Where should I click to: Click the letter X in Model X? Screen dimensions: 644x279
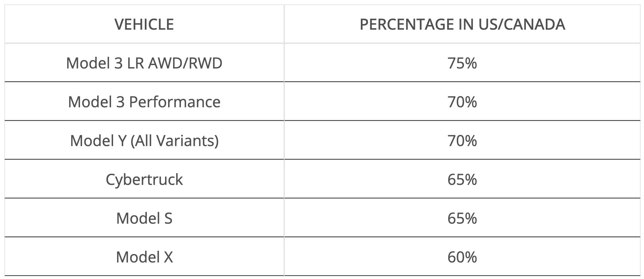point(168,257)
